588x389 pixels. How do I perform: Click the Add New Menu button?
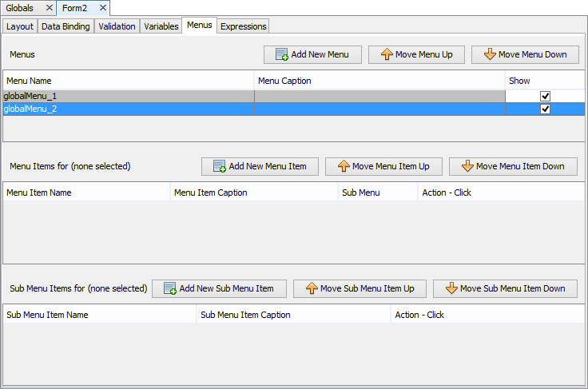pyautogui.click(x=312, y=54)
